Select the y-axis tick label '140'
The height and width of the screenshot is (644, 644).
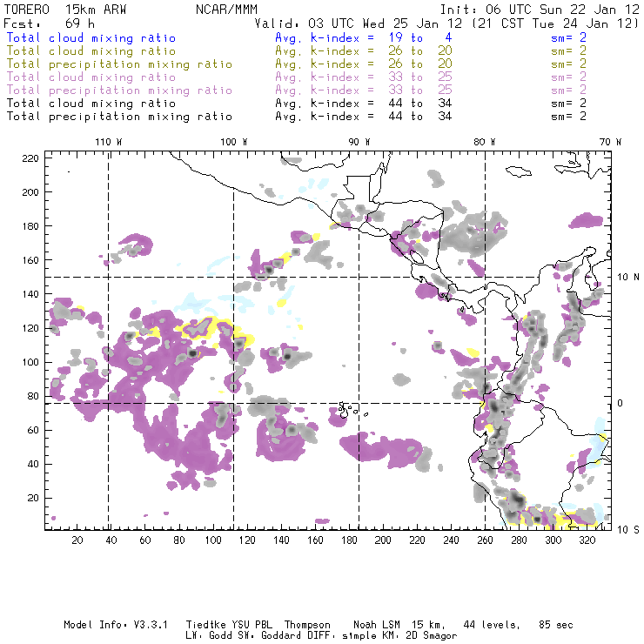click(x=30, y=294)
